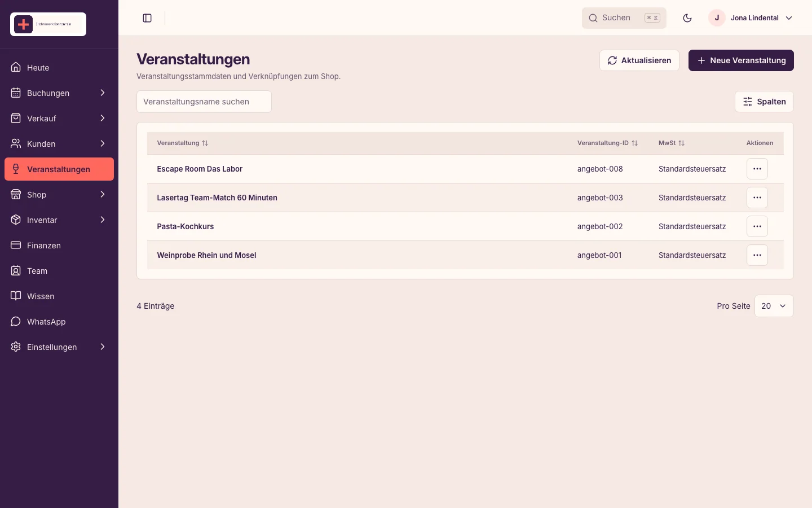Expand the Einstellungen submenu chevron
The width and height of the screenshot is (812, 508).
tap(103, 347)
